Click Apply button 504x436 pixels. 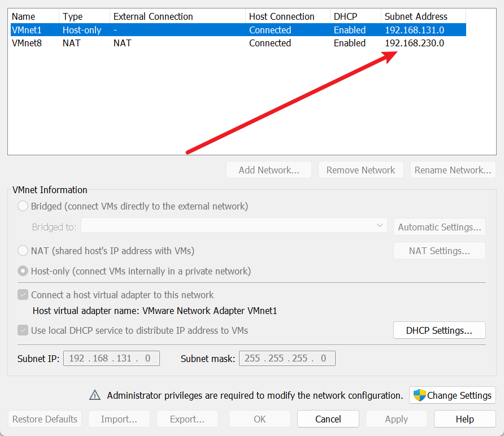[397, 419]
